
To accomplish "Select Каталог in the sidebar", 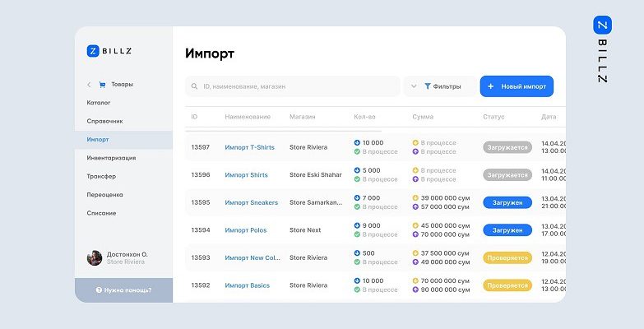I will (x=99, y=103).
